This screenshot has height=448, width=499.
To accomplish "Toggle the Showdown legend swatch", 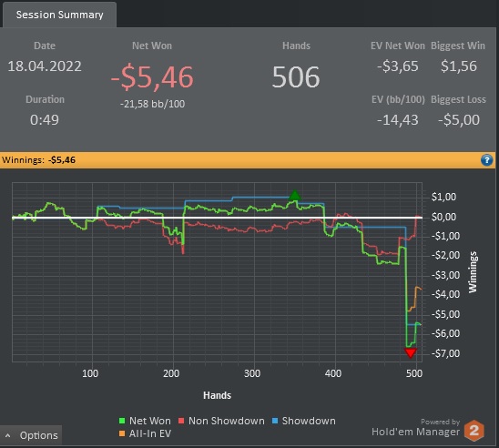I will point(275,421).
